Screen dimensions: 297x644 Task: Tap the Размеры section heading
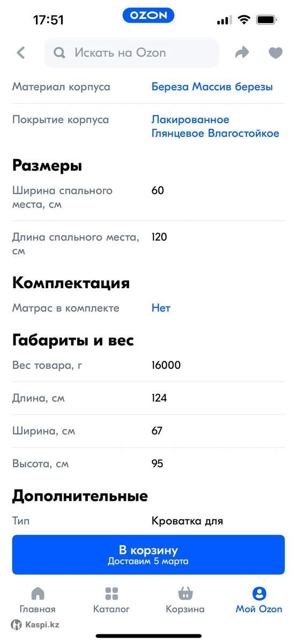(47, 165)
